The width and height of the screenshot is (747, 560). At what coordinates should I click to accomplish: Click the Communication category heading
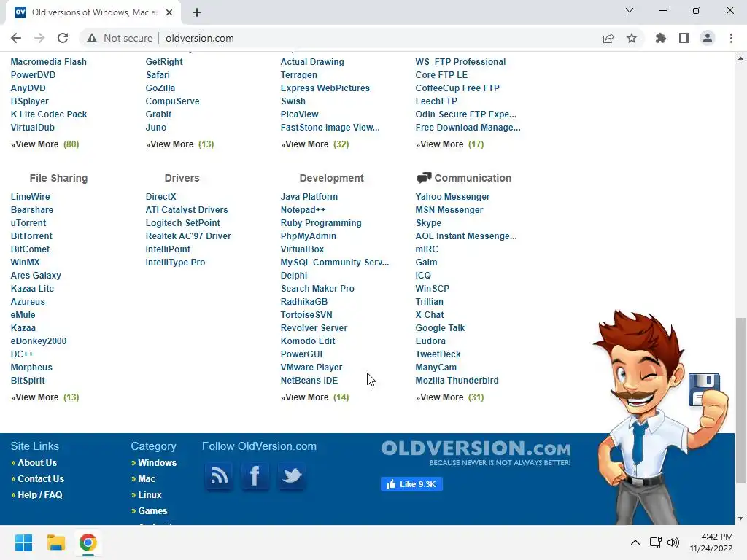(x=473, y=178)
